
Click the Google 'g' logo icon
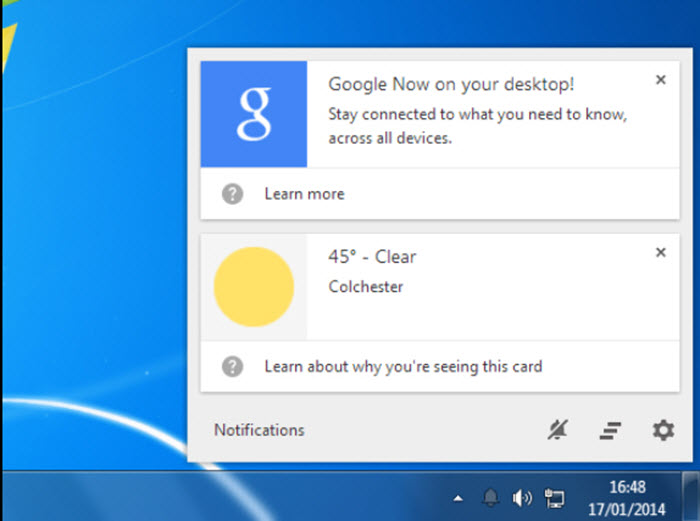(254, 114)
